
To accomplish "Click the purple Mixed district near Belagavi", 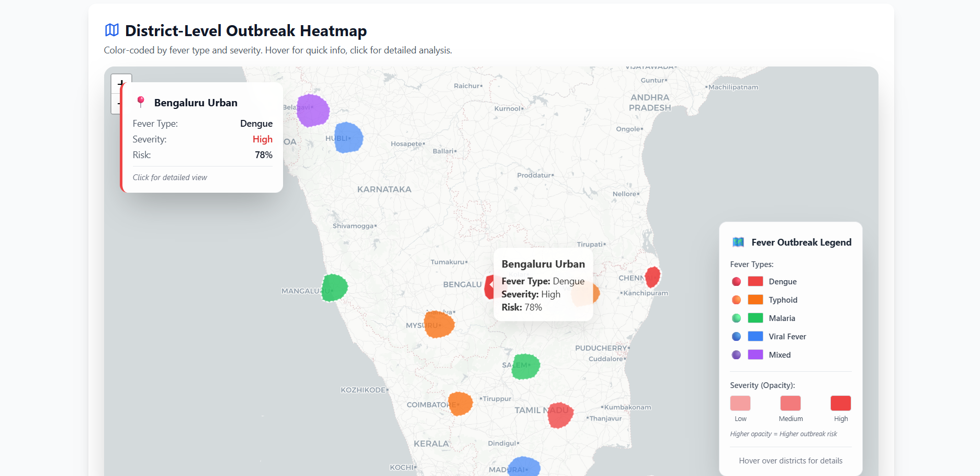I will coord(312,110).
